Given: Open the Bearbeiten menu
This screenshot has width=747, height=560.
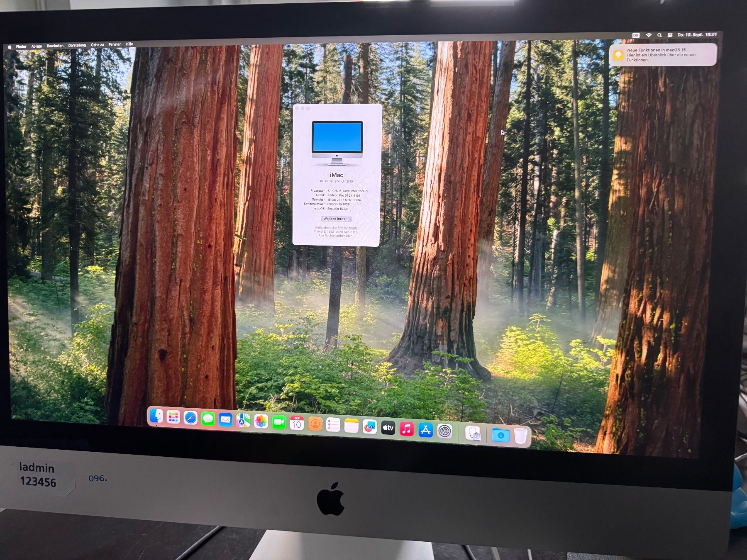Looking at the screenshot, I should pyautogui.click(x=55, y=46).
